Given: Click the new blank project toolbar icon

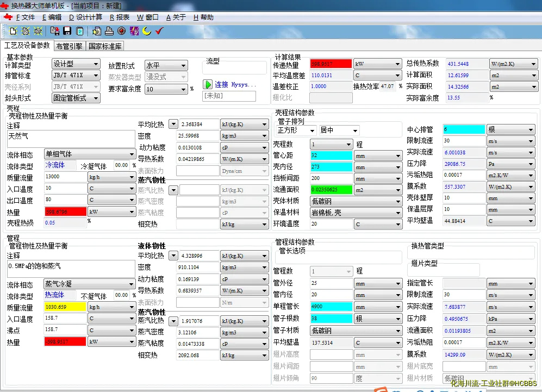Looking at the screenshot, I should 13,31.
